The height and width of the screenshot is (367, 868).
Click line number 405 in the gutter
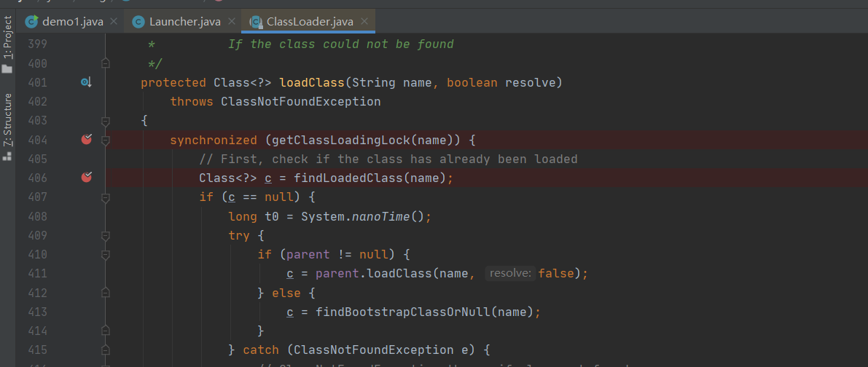pos(37,159)
